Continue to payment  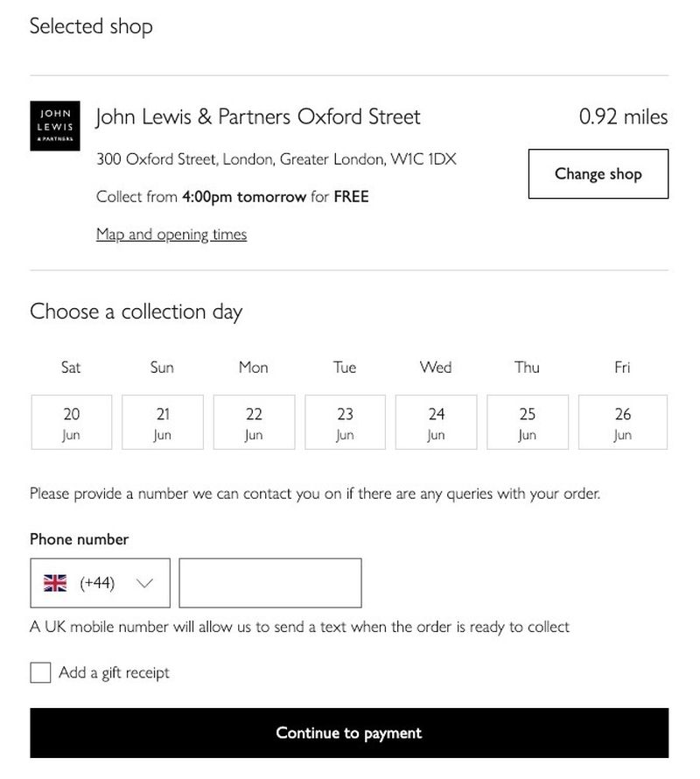click(349, 733)
